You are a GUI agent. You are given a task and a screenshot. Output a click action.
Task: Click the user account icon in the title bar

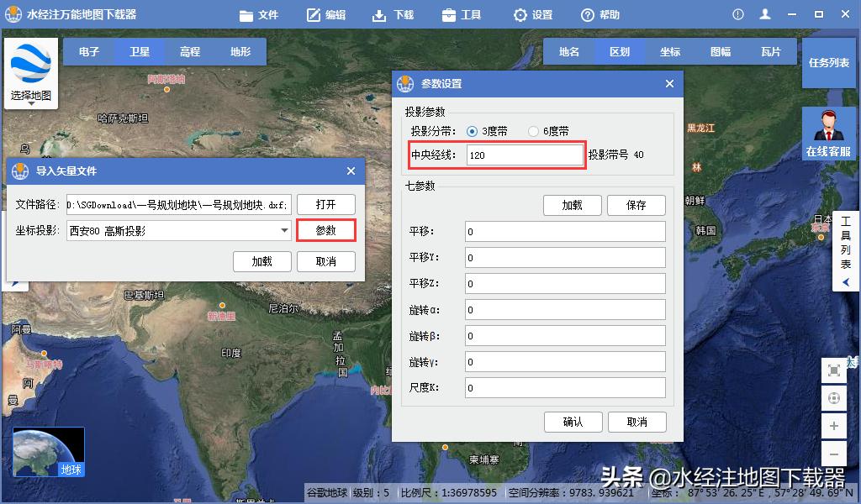(x=765, y=13)
